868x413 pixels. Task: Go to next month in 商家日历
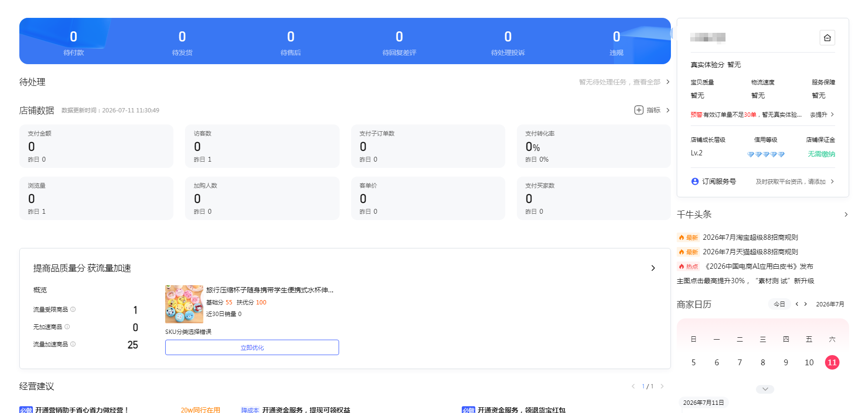coord(805,304)
